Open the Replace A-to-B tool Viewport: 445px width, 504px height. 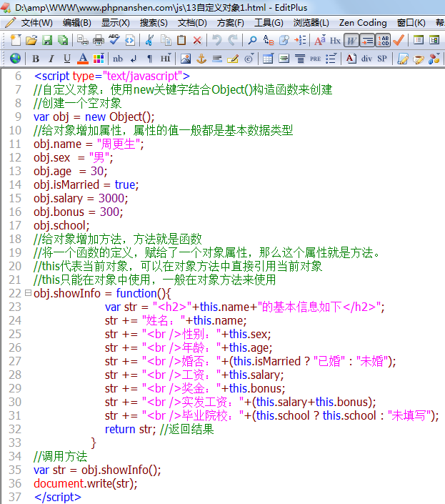click(268, 40)
